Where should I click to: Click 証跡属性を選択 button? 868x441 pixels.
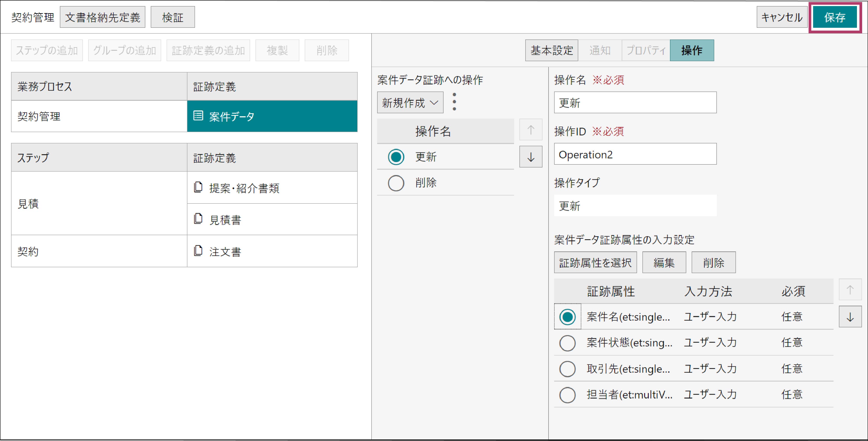(x=595, y=262)
